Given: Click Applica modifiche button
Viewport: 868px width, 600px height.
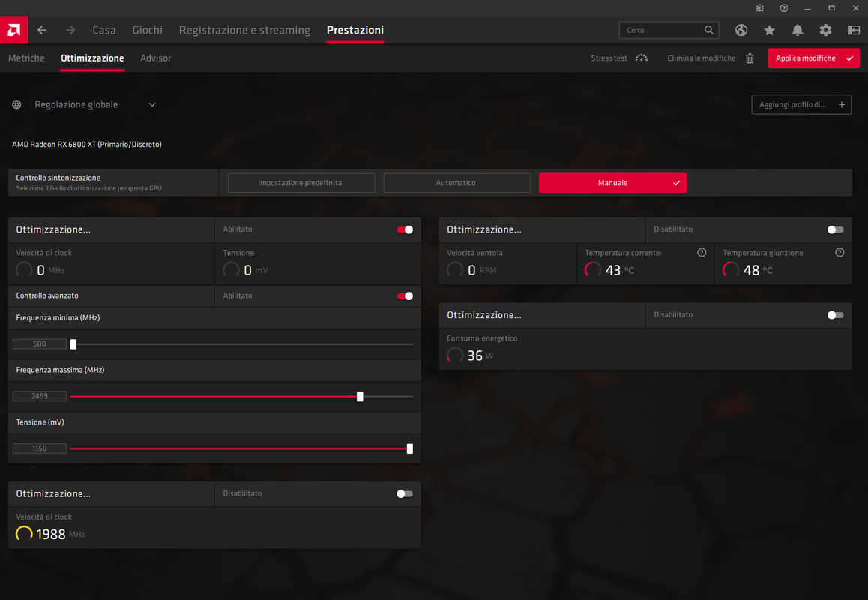Looking at the screenshot, I should 813,58.
